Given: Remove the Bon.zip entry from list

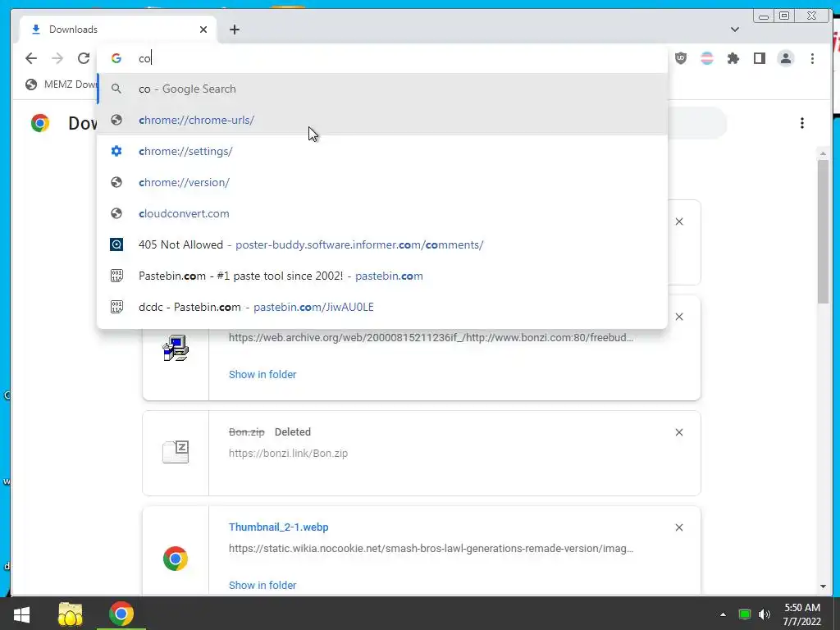Looking at the screenshot, I should pyautogui.click(x=679, y=432).
